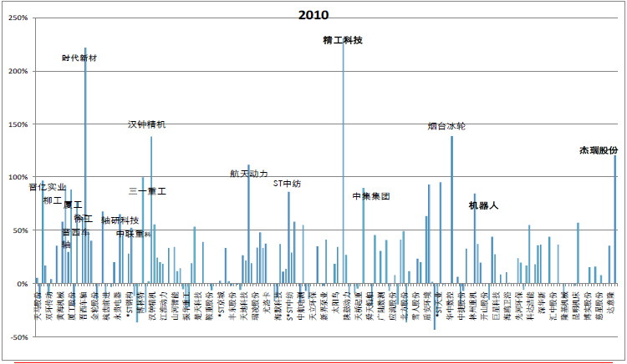Select x-axis label 新界泵业

[x=324, y=306]
